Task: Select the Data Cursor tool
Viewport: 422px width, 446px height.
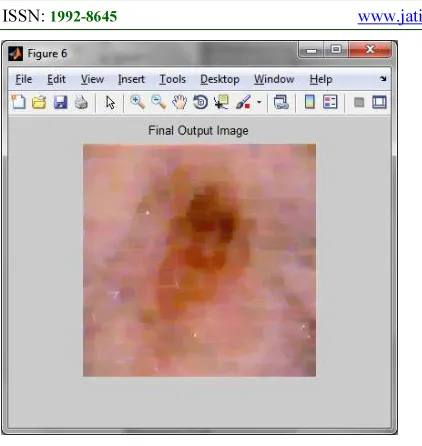Action: point(221,102)
